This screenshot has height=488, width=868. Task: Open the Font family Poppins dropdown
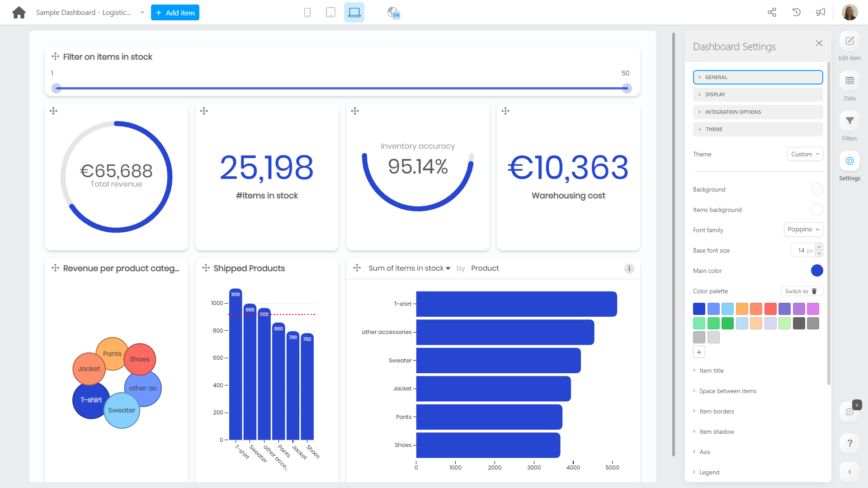pyautogui.click(x=803, y=230)
